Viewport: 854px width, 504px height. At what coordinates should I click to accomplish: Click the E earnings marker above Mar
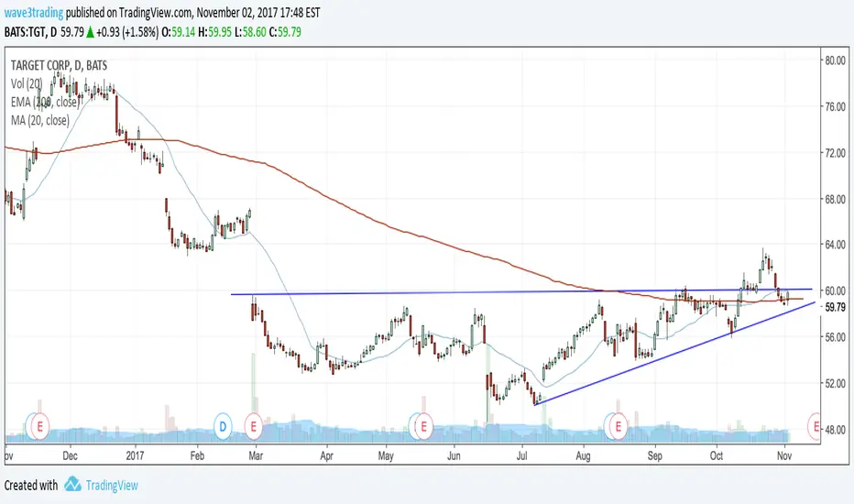pos(253,426)
